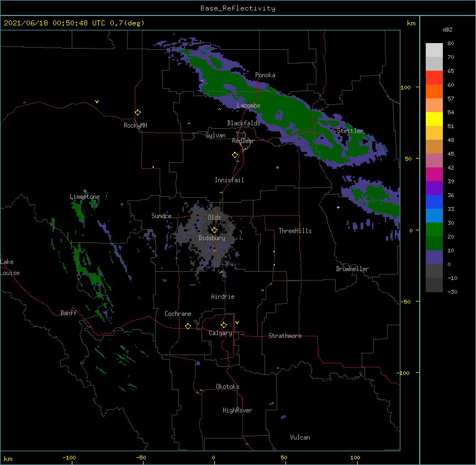476x465 pixels.
Task: Click the Olds city label
Action: (214, 218)
